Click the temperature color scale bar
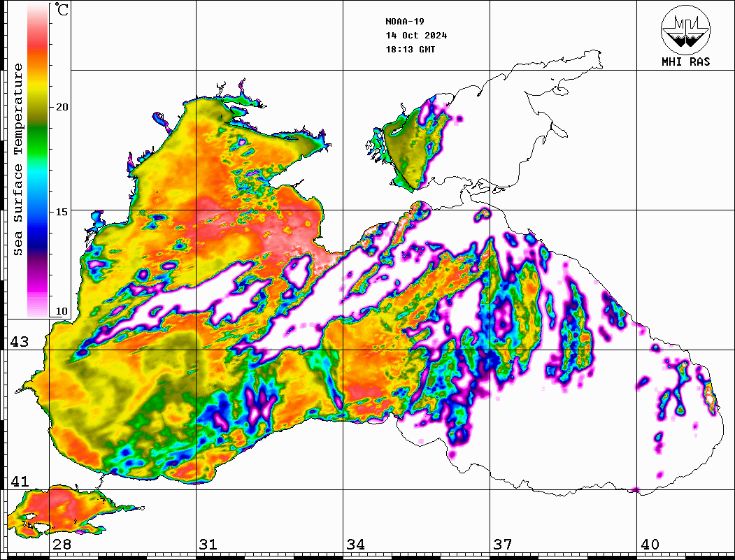The width and height of the screenshot is (735, 560). click(x=38, y=160)
